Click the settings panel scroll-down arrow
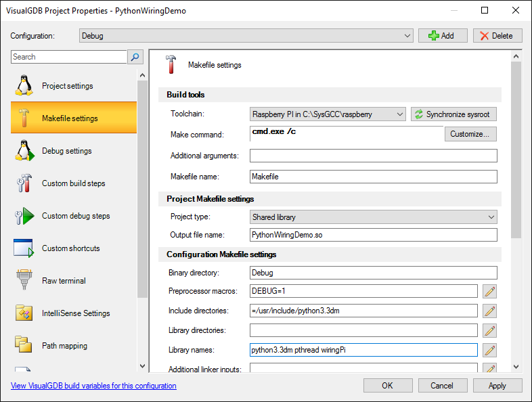 tap(516, 366)
